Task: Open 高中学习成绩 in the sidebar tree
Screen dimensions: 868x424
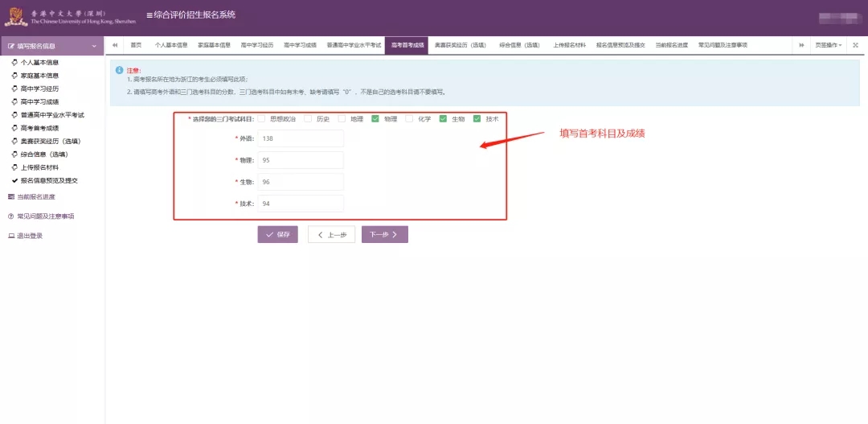Action: click(x=39, y=102)
